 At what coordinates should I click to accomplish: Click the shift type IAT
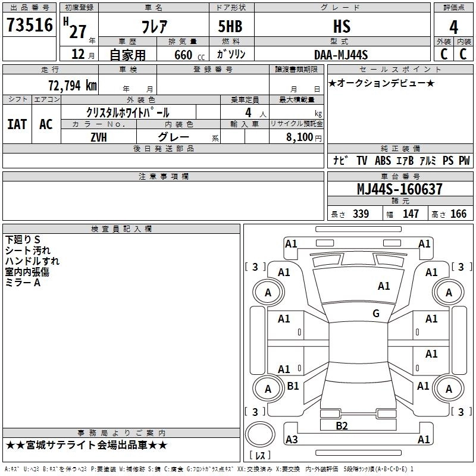coord(17,124)
